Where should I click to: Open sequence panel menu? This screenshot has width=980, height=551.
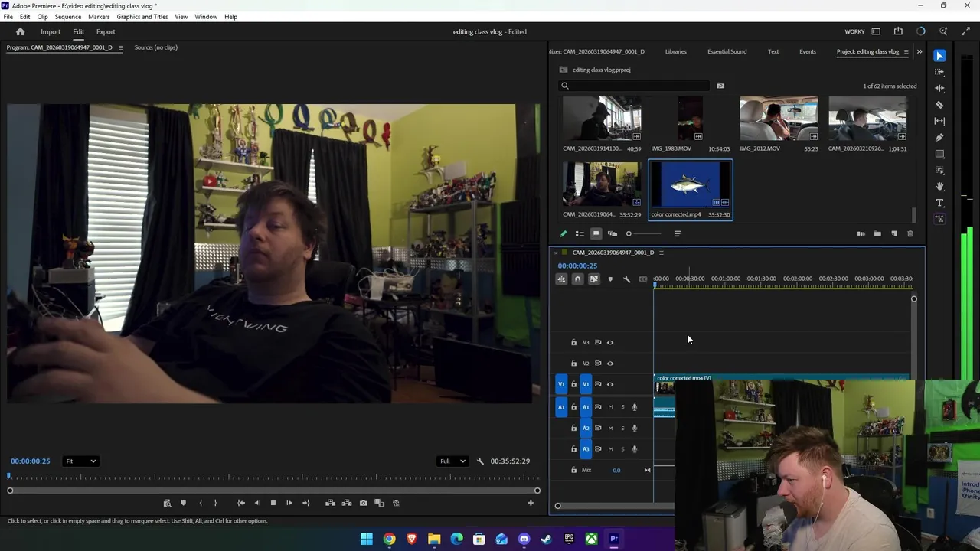[x=661, y=253]
